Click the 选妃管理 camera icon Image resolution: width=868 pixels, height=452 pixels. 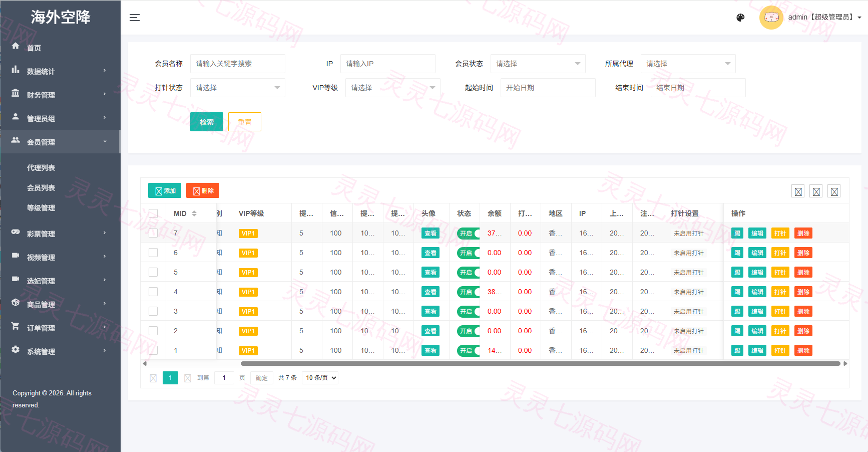point(16,279)
